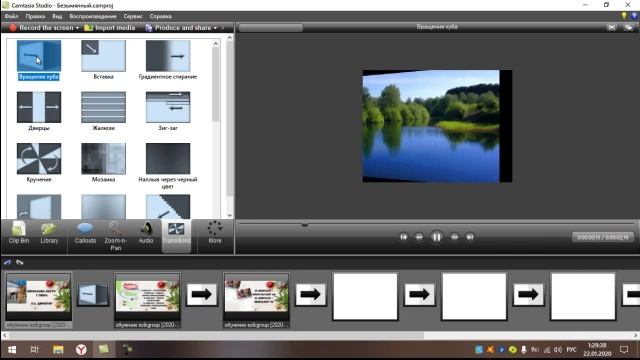Pick the Дверцы doors transition

39,107
